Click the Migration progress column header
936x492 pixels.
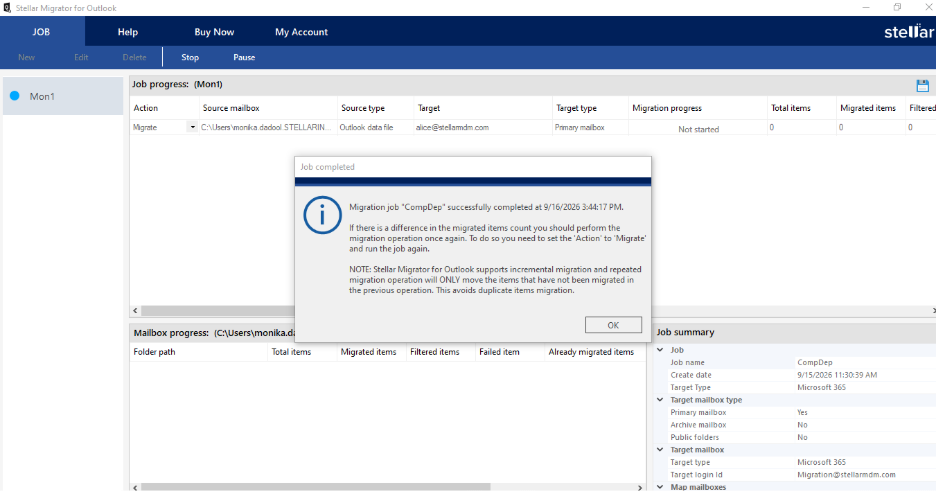697,108
